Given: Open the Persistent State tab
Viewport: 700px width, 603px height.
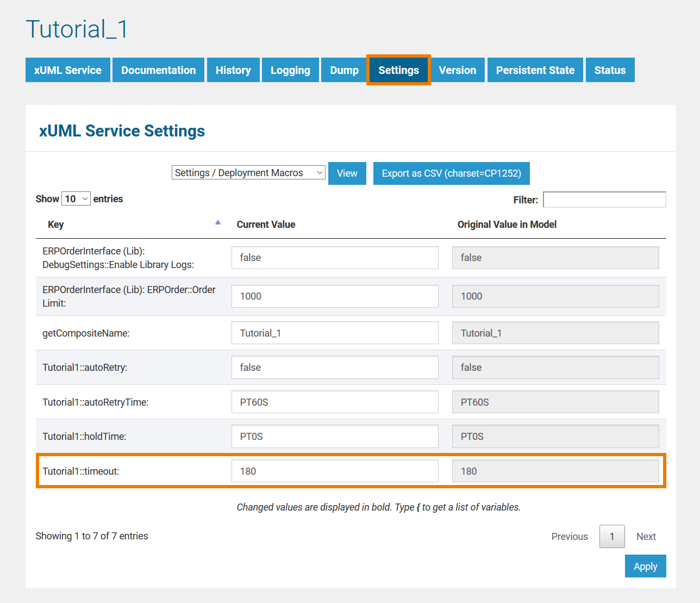Looking at the screenshot, I should click(535, 70).
